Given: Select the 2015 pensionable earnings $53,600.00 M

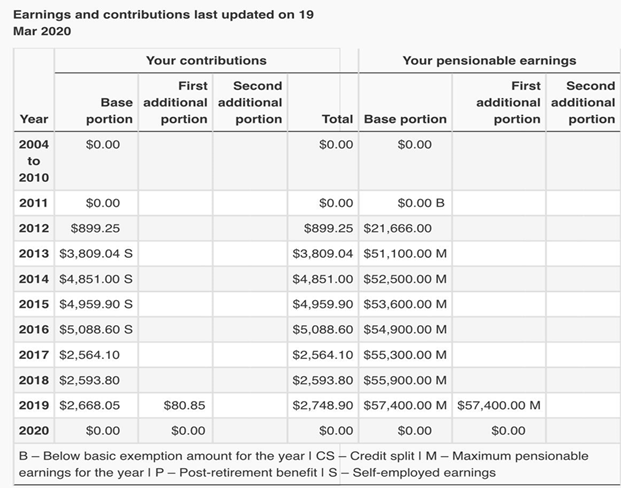Looking at the screenshot, I should (x=405, y=304).
